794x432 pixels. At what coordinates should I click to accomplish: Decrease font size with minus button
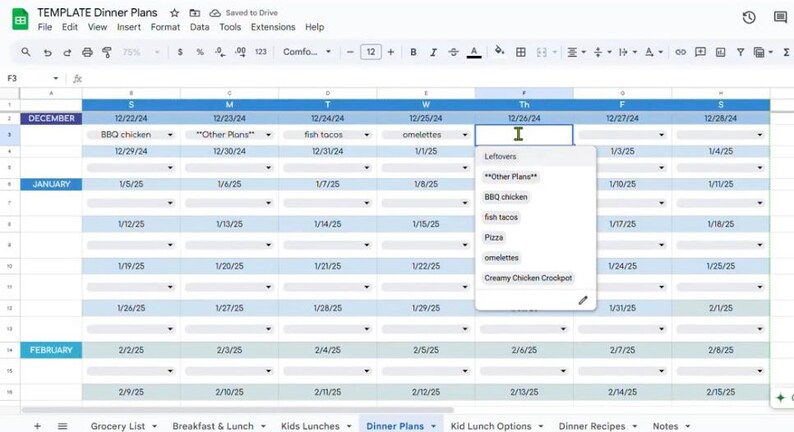[350, 52]
